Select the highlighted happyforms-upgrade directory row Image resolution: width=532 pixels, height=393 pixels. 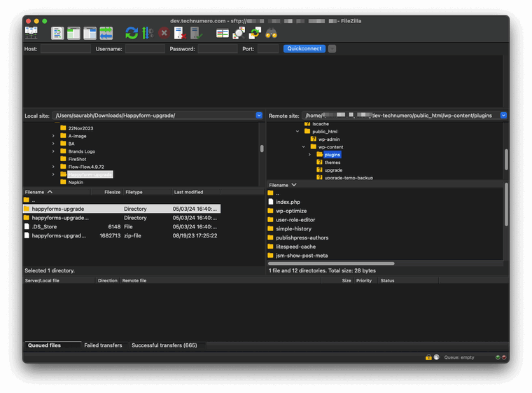pos(122,209)
